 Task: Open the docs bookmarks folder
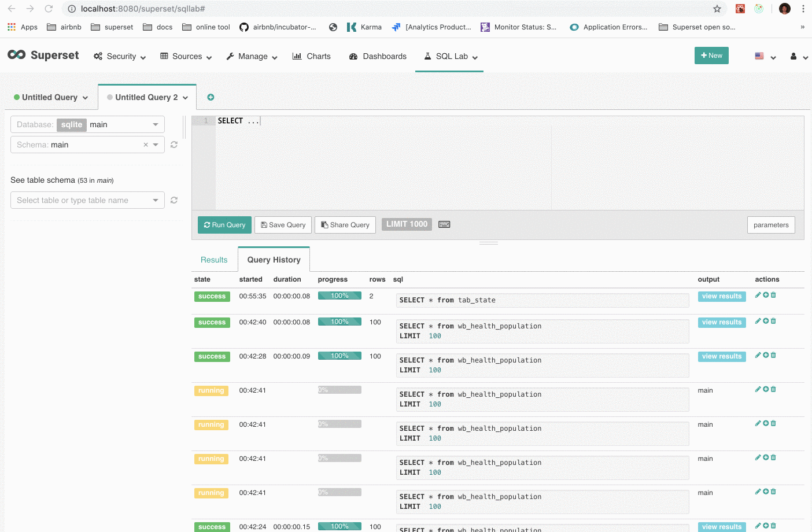point(158,27)
